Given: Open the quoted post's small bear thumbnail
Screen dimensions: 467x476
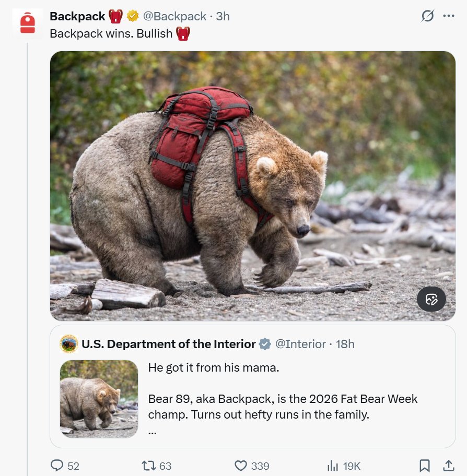Looking at the screenshot, I should (99, 399).
